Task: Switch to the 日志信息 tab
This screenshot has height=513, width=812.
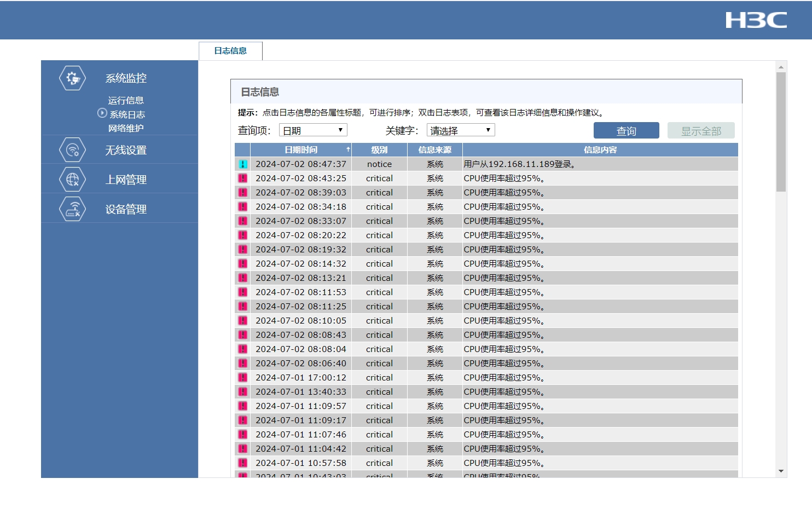Action: [x=230, y=51]
